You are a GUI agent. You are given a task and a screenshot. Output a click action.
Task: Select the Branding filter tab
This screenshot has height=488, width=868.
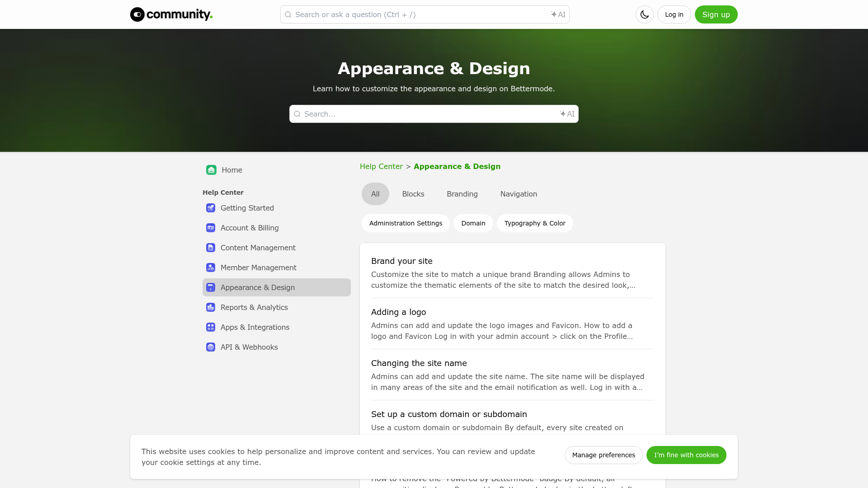(462, 194)
